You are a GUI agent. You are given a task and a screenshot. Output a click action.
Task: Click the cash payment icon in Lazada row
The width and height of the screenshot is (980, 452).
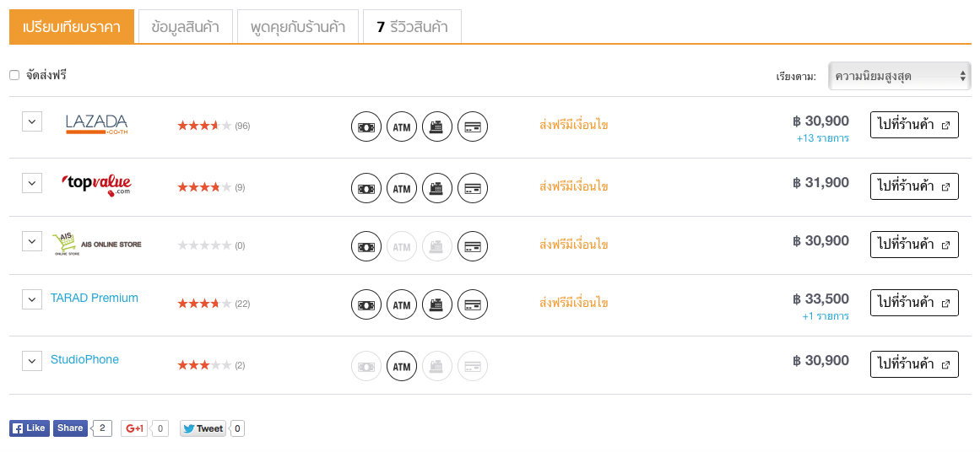tap(366, 126)
